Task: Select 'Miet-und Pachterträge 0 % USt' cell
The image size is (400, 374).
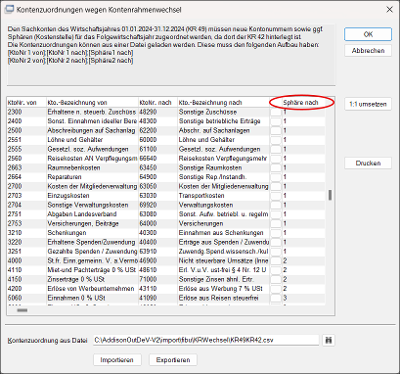Action: pos(92,270)
